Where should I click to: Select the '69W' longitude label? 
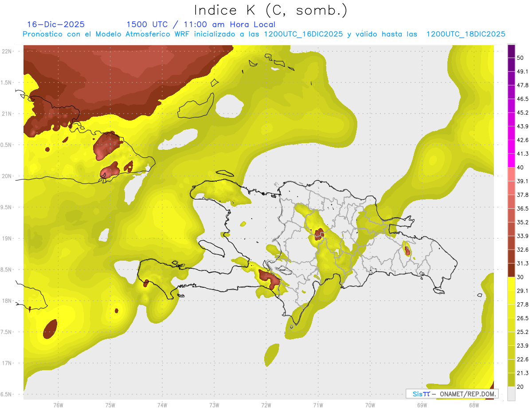click(422, 405)
